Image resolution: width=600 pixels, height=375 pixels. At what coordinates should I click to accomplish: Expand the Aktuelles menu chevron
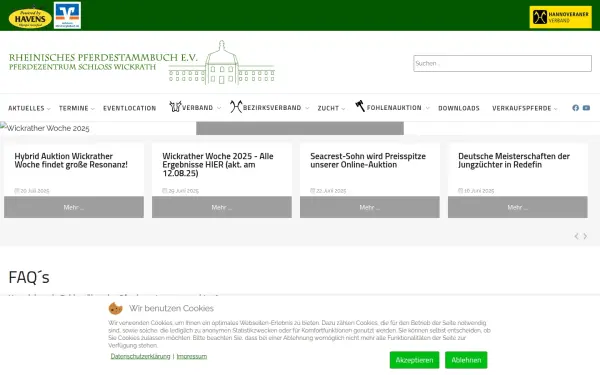click(x=49, y=109)
